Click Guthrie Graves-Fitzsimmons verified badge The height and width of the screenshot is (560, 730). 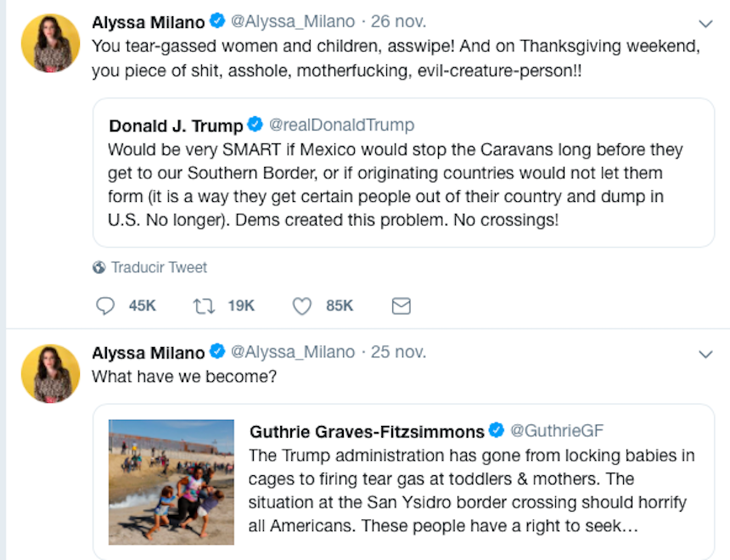tap(497, 430)
